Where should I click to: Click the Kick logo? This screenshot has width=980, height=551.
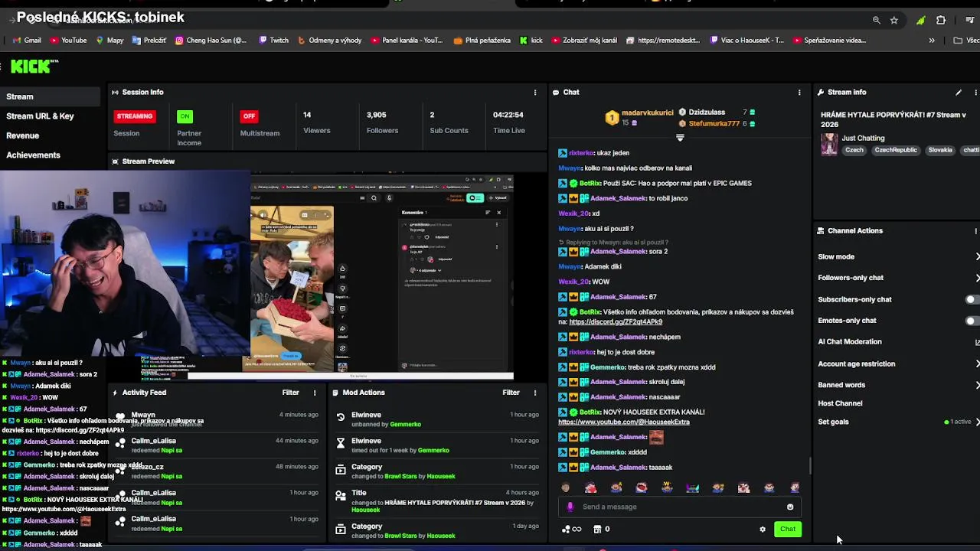pos(34,67)
